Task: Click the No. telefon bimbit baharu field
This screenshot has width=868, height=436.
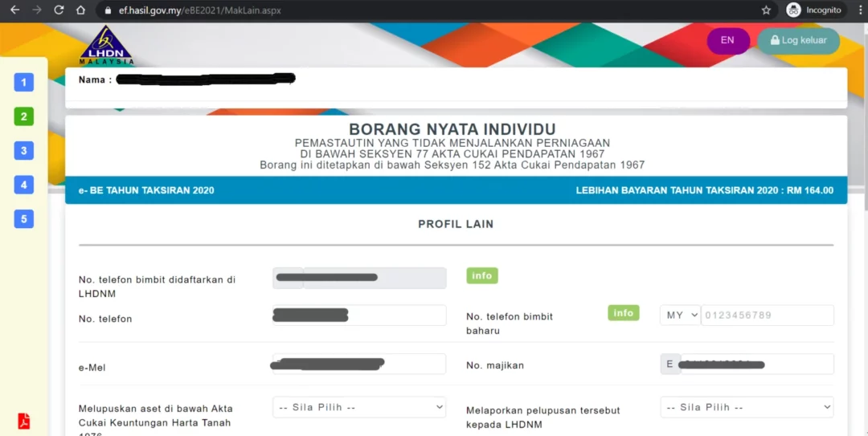Action: point(767,316)
